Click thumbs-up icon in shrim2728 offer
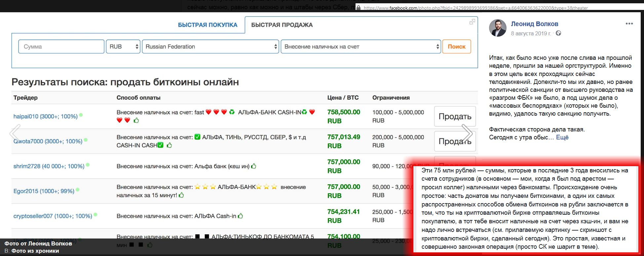 tap(254, 166)
